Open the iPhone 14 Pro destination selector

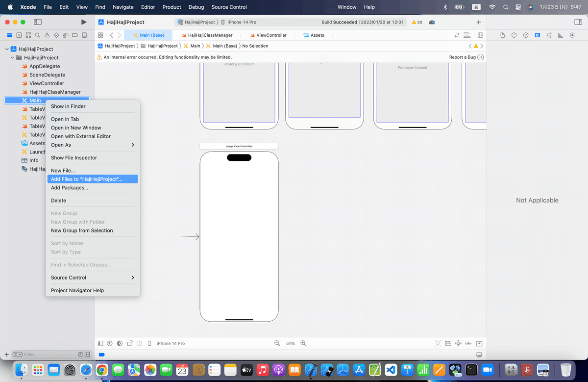tap(239, 22)
